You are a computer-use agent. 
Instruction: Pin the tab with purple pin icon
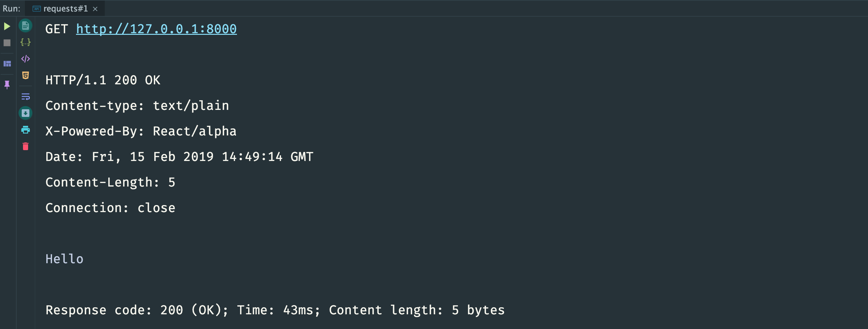[x=7, y=84]
